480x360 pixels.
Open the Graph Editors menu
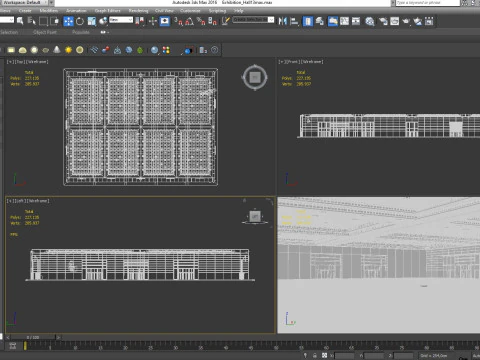click(x=107, y=11)
